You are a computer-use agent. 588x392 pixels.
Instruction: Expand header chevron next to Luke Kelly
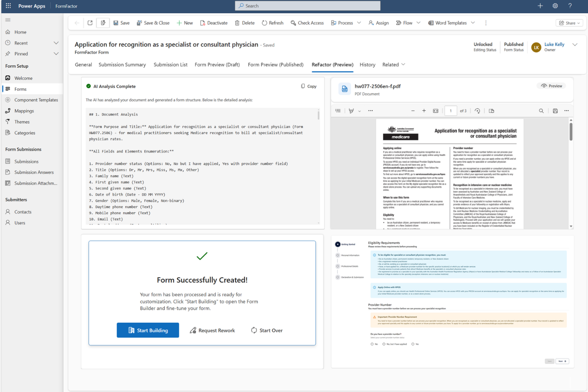click(575, 45)
